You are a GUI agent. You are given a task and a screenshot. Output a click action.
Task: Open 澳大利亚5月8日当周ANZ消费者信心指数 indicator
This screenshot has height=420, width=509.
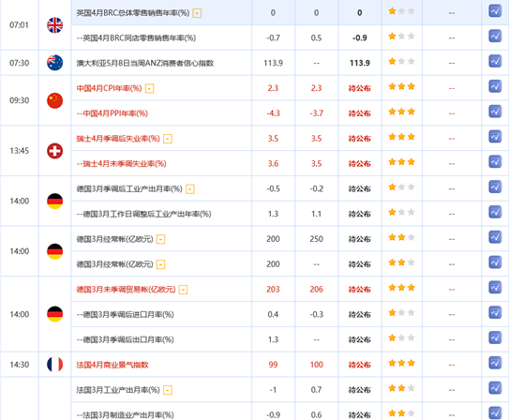(x=145, y=63)
